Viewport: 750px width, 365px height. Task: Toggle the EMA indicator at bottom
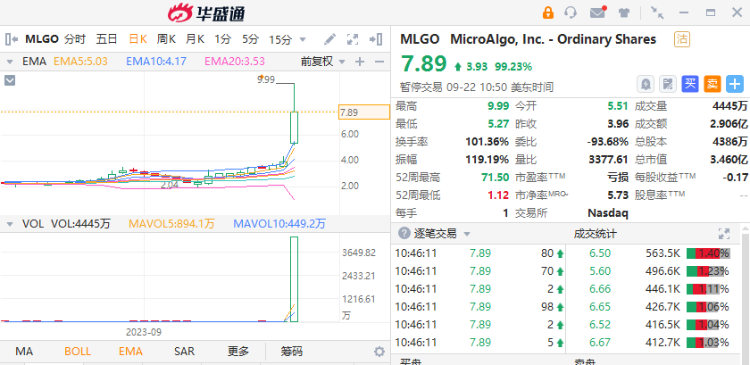(131, 352)
